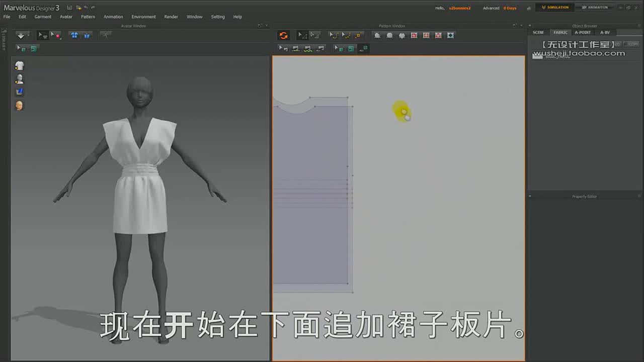Click the second blue shirt icon
Viewport: 644px width, 362px height.
(87, 35)
